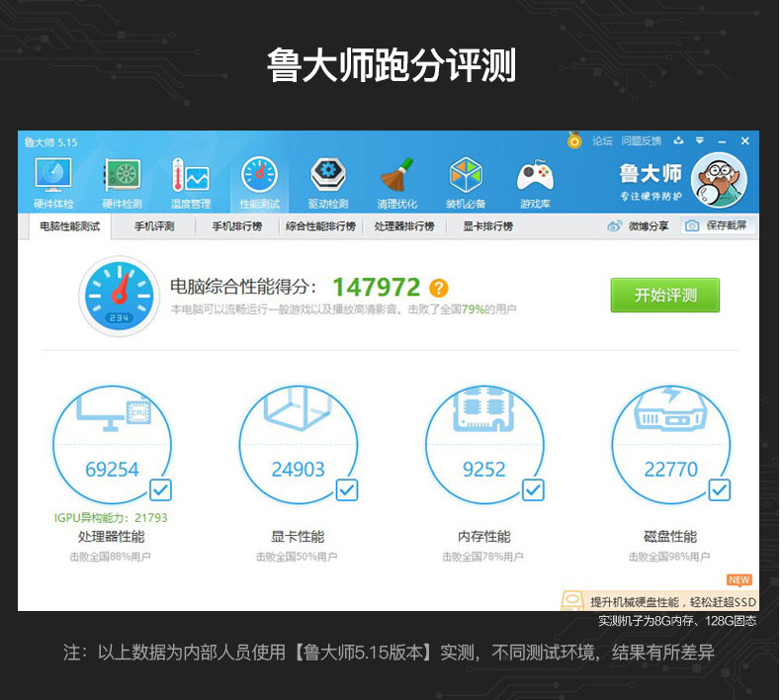Click the memory score 9252
This screenshot has width=783, height=700.
pos(483,470)
